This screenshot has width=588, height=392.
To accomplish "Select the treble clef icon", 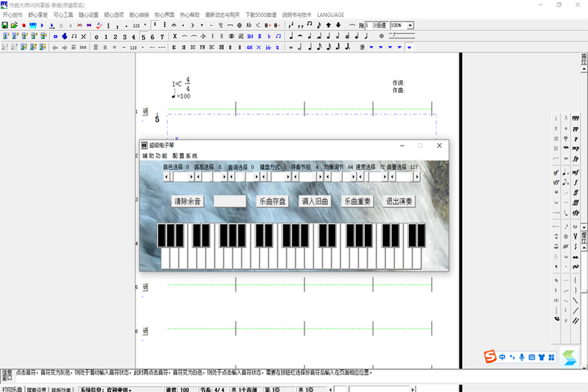I will tap(64, 36).
